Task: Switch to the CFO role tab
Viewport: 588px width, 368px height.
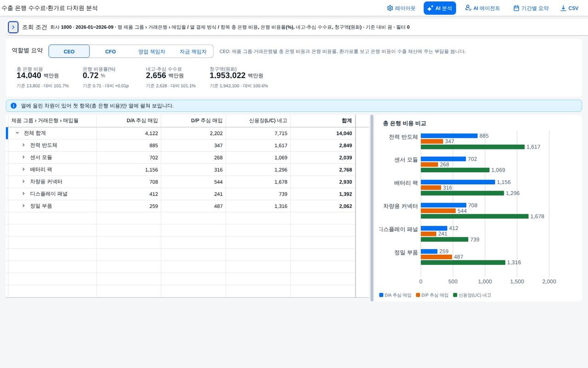Action: [x=110, y=52]
